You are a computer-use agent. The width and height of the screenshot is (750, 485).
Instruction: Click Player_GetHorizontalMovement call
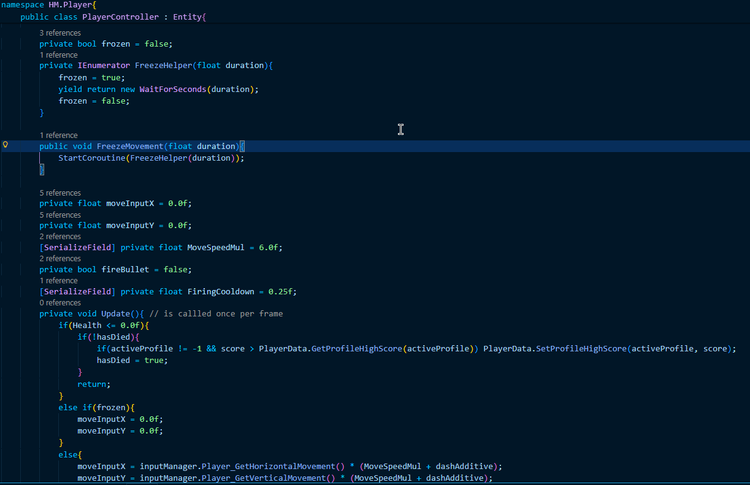point(268,466)
